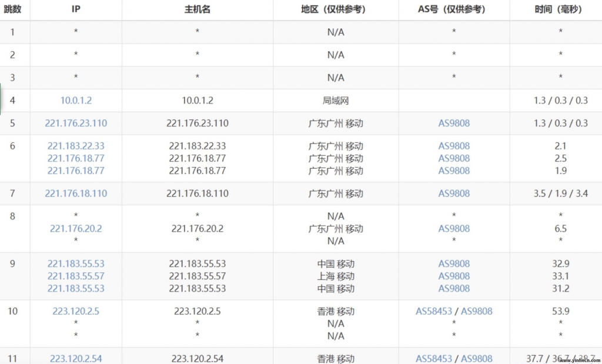Open the 223.120.2.5 Hong Kong IP link
The width and height of the screenshot is (602, 364).
click(75, 311)
